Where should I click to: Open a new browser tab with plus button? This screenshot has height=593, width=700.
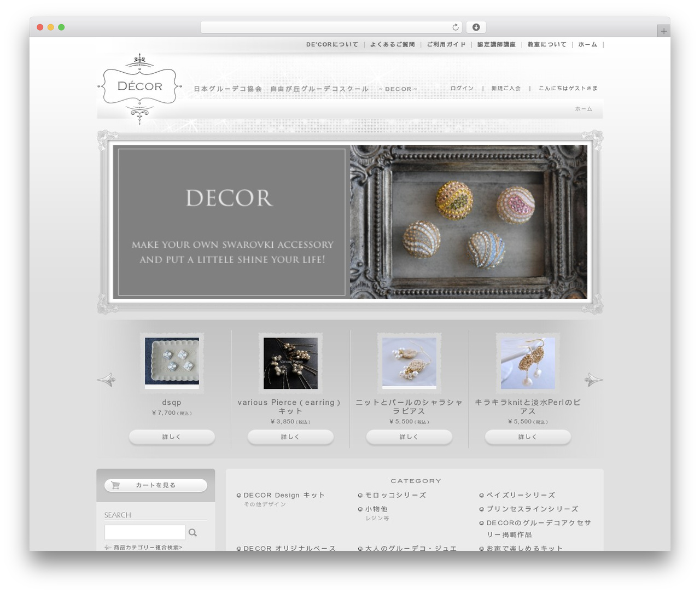coord(664,31)
